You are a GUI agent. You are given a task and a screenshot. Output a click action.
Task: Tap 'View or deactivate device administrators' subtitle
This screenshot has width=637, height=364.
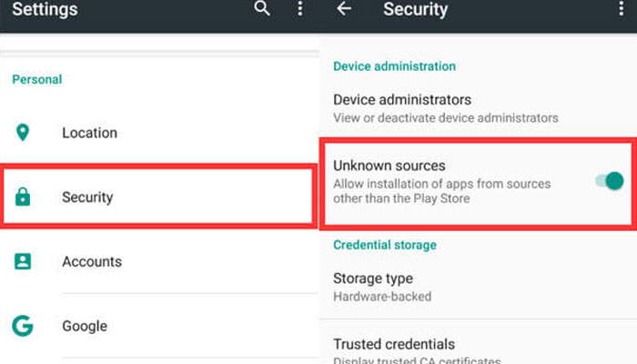(x=446, y=117)
